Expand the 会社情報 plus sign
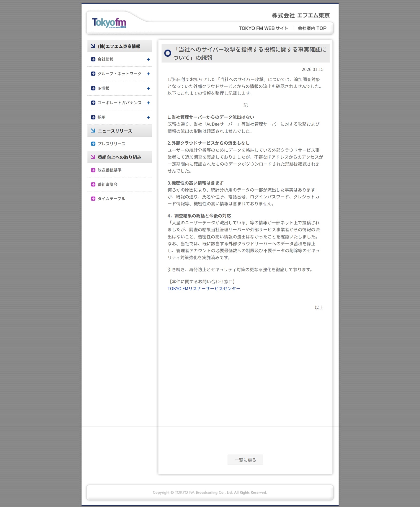 click(x=148, y=59)
